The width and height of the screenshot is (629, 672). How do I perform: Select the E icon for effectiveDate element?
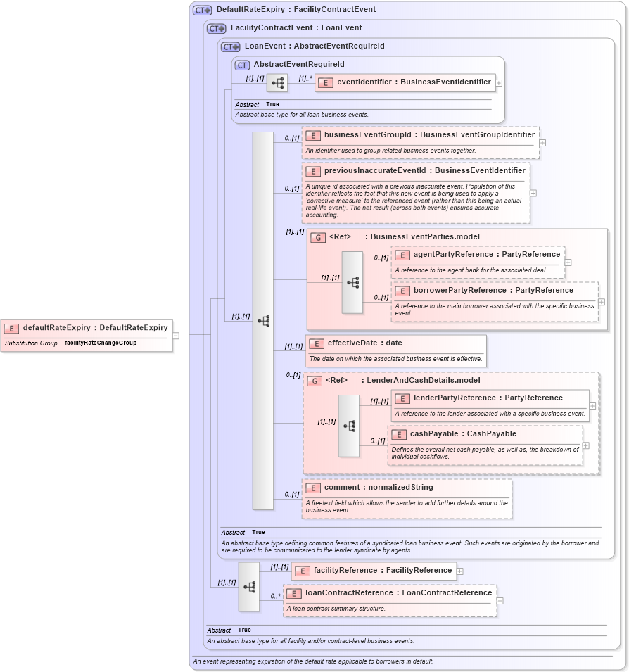[x=315, y=343]
